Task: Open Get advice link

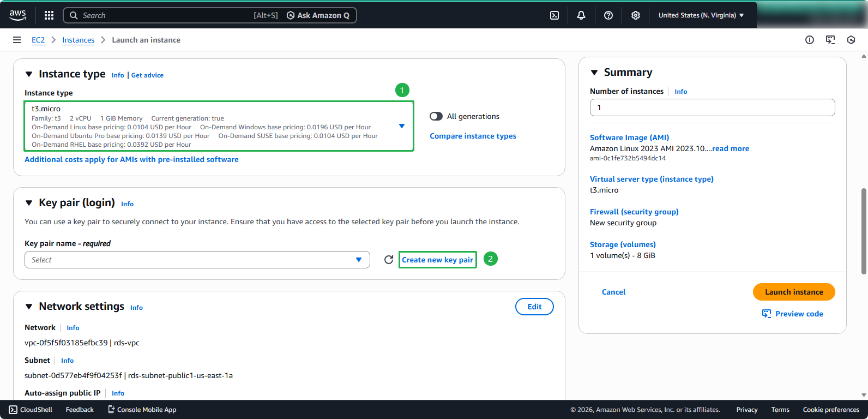Action: (x=147, y=75)
